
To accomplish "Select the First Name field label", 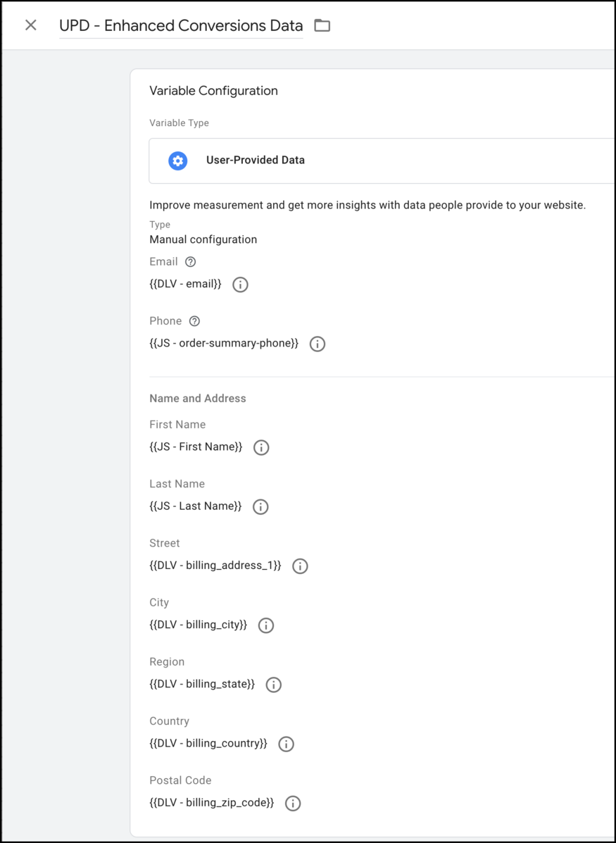I will click(x=177, y=425).
